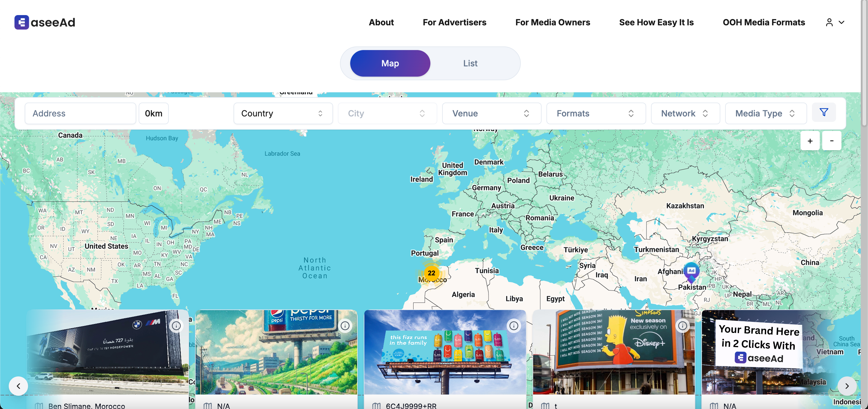The width and height of the screenshot is (868, 409).
Task: Switch to the List view toggle
Action: pyautogui.click(x=470, y=63)
